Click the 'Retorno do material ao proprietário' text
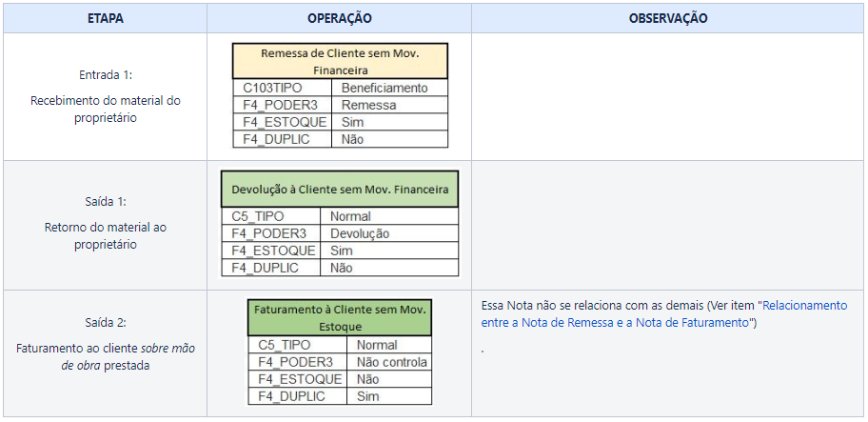 106,235
